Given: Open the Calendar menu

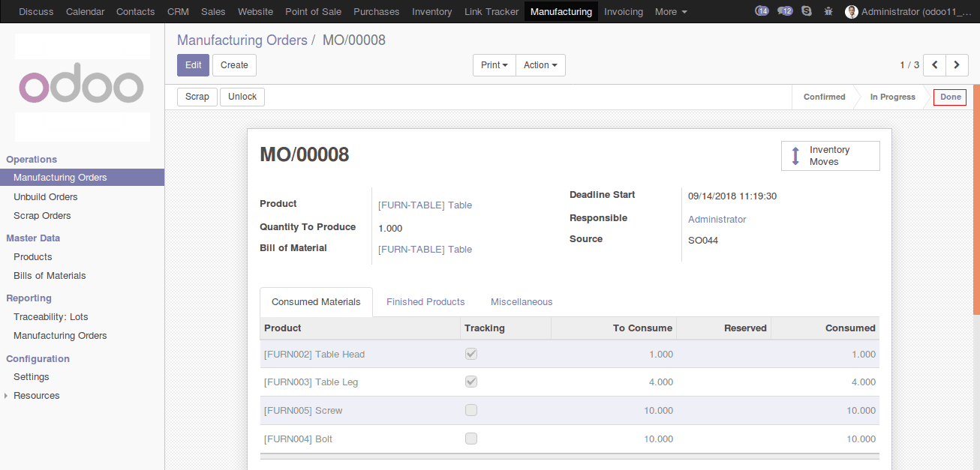Looking at the screenshot, I should click(x=85, y=11).
